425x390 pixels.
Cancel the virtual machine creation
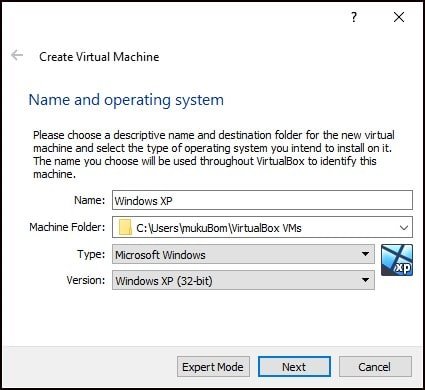point(375,367)
